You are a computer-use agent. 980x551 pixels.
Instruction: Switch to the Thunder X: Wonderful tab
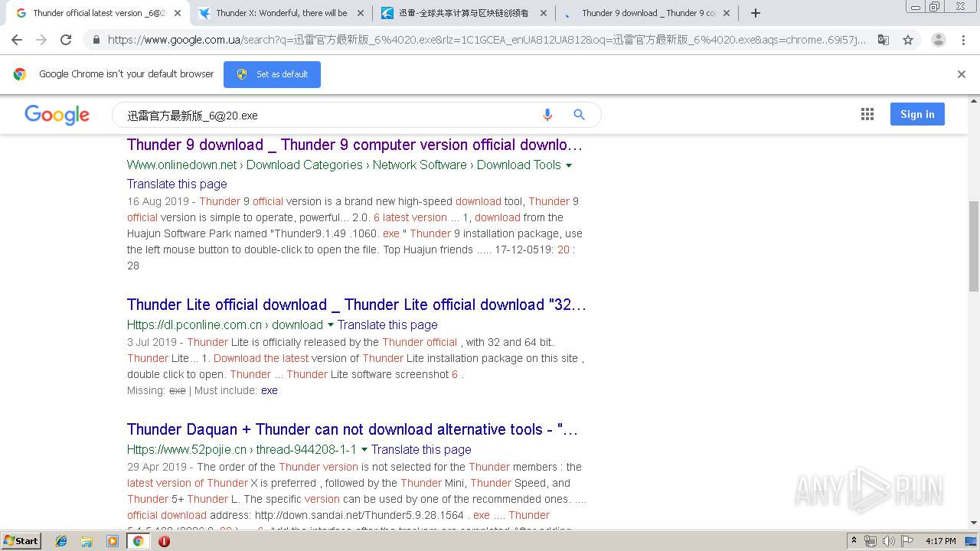pos(279,13)
